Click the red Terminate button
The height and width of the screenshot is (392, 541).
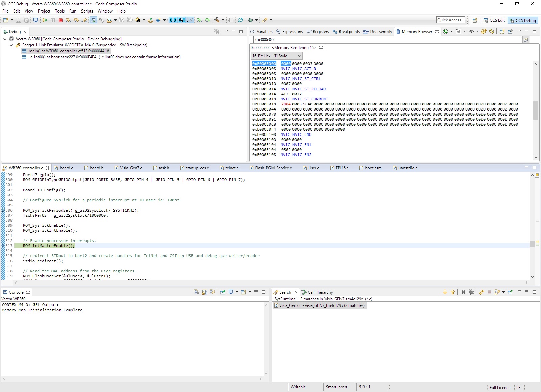(x=61, y=20)
